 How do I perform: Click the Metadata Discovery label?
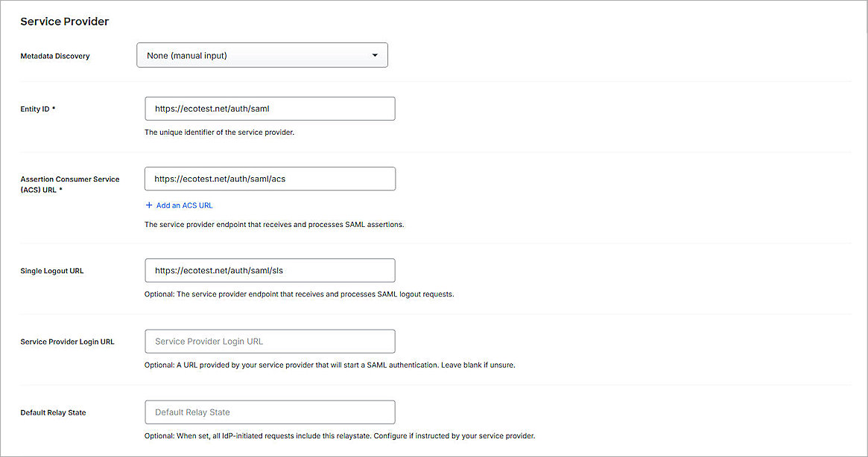pyautogui.click(x=55, y=55)
